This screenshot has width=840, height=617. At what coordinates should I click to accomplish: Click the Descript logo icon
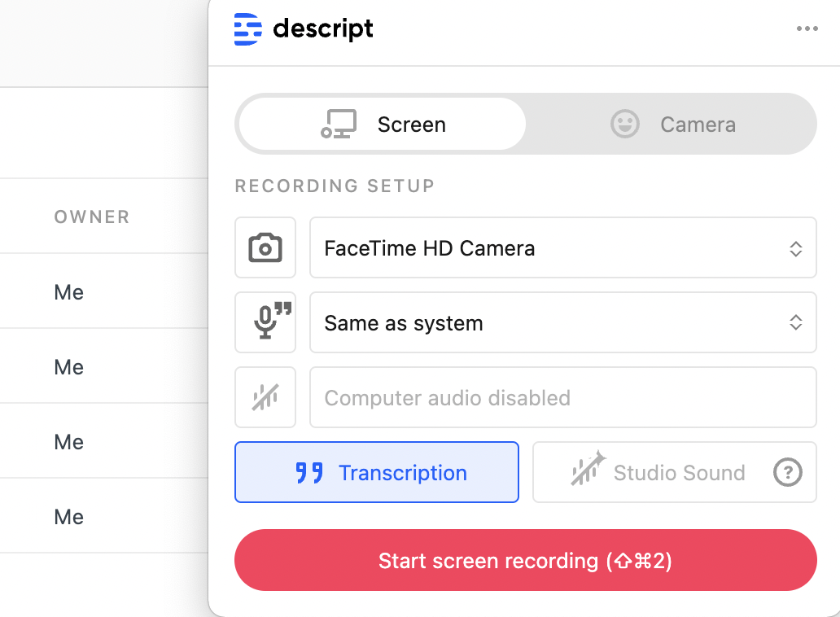point(248,29)
